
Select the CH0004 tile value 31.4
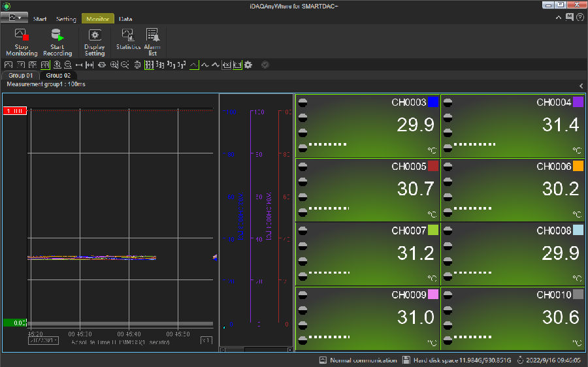click(561, 125)
